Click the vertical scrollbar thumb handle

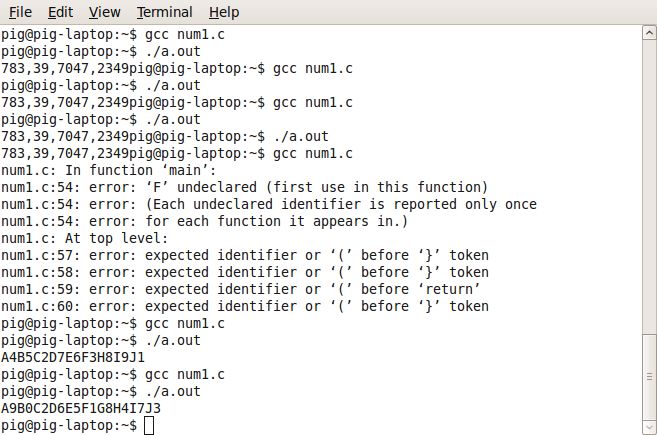click(x=649, y=377)
